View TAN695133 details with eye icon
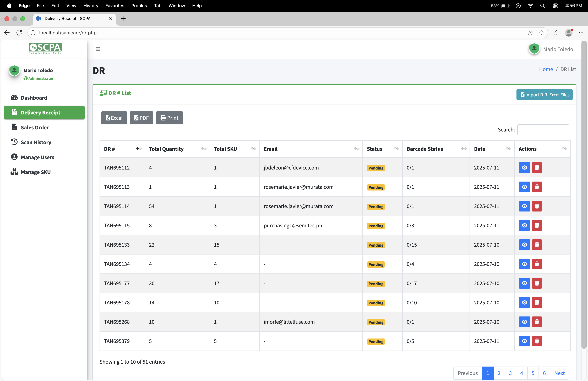 click(x=524, y=245)
